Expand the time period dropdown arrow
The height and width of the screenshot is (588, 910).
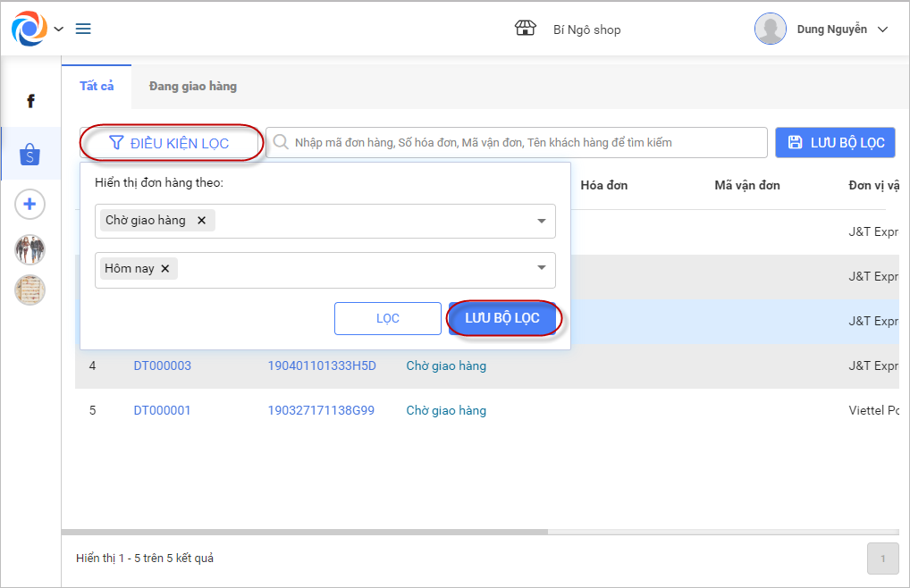pyautogui.click(x=541, y=268)
